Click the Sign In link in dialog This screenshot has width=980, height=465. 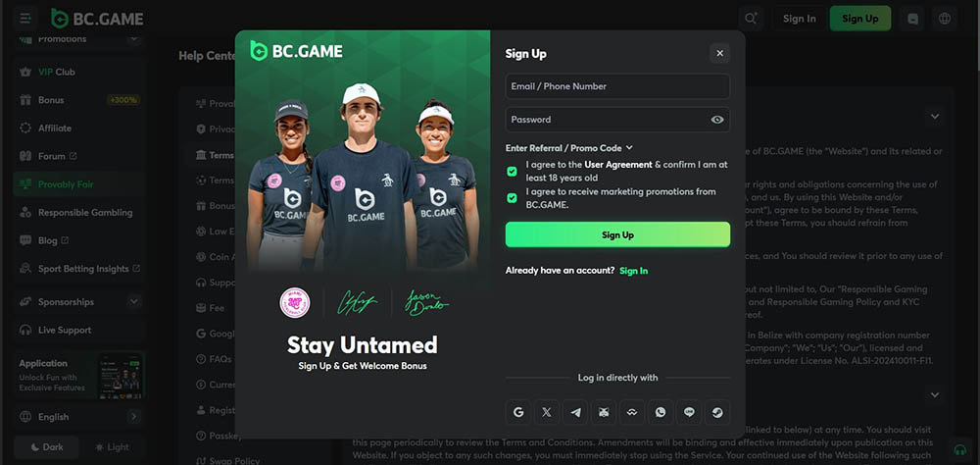(x=633, y=271)
